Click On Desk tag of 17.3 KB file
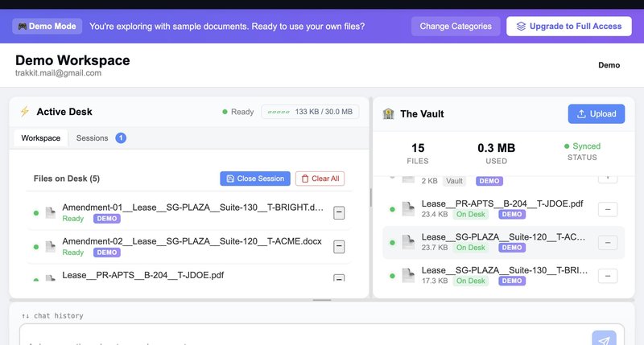644x345 pixels. tap(471, 281)
